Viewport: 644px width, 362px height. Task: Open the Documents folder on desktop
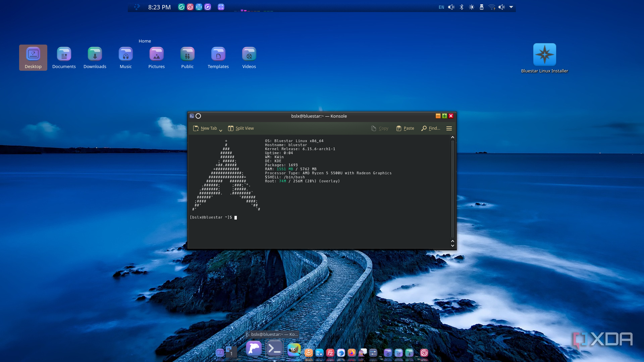coord(64,58)
